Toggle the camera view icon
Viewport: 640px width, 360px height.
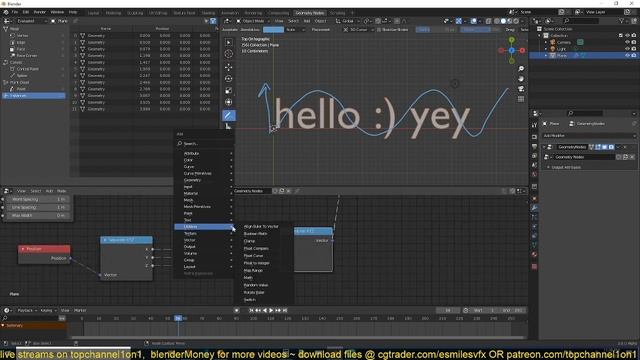click(521, 89)
